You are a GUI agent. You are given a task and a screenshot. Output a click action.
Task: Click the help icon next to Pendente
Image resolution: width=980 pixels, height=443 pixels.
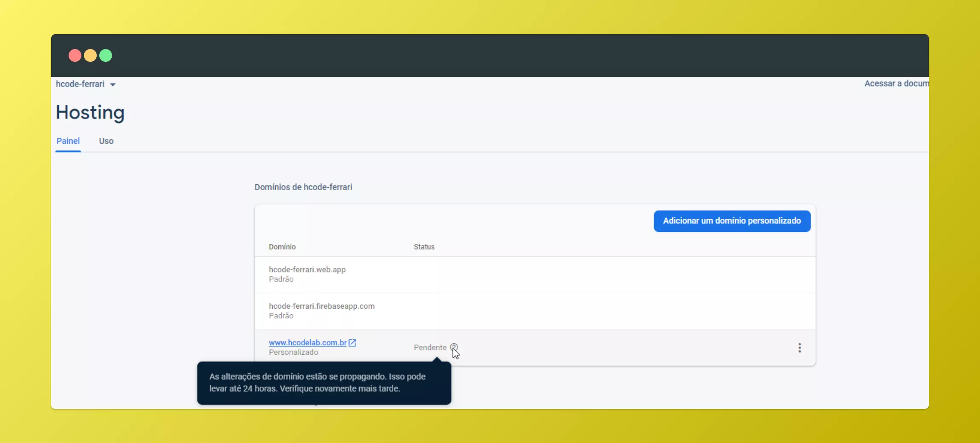[454, 347]
